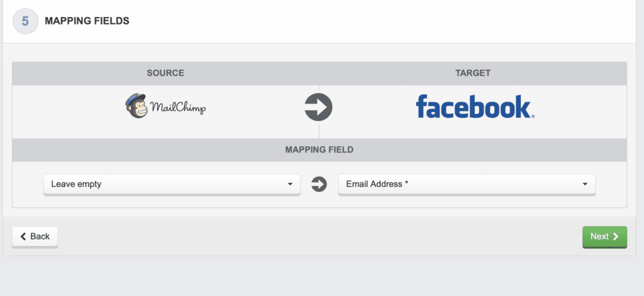Click the step 5 number badge
The width and height of the screenshot is (644, 296).
[x=25, y=21]
